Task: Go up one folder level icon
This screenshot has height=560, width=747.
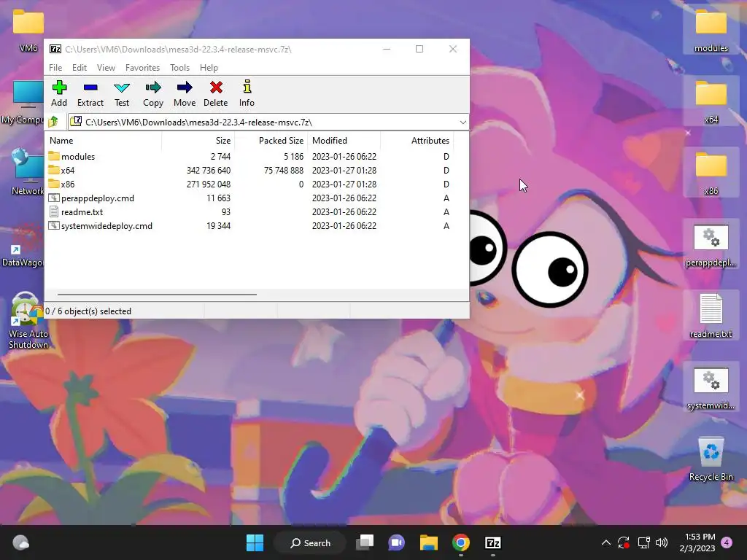Action: 53,122
